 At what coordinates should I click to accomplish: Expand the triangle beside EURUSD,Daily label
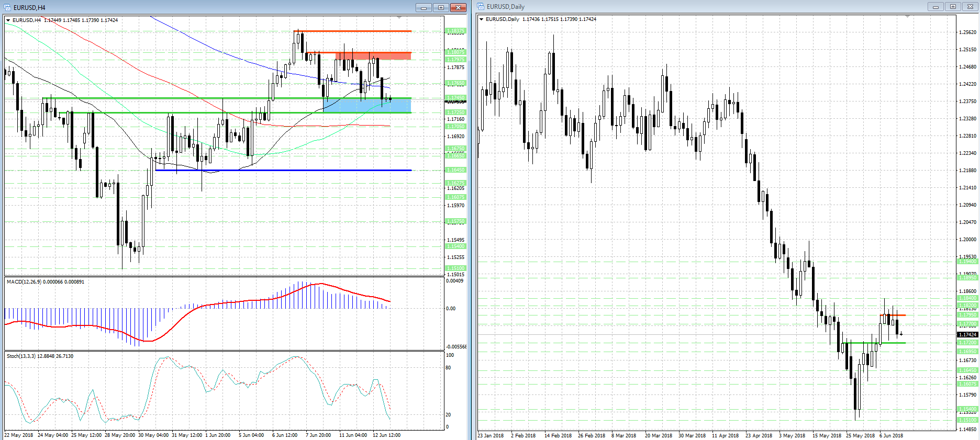pos(481,19)
